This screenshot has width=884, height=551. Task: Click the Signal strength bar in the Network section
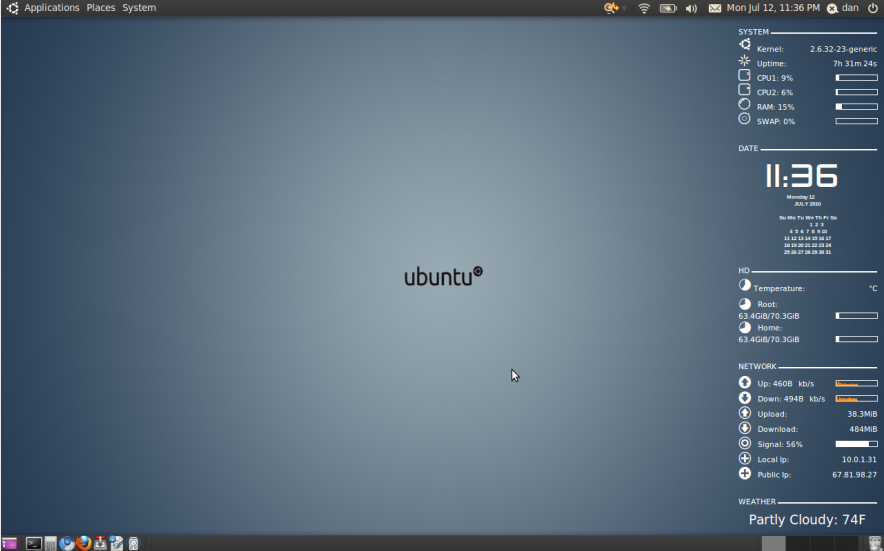coord(856,444)
